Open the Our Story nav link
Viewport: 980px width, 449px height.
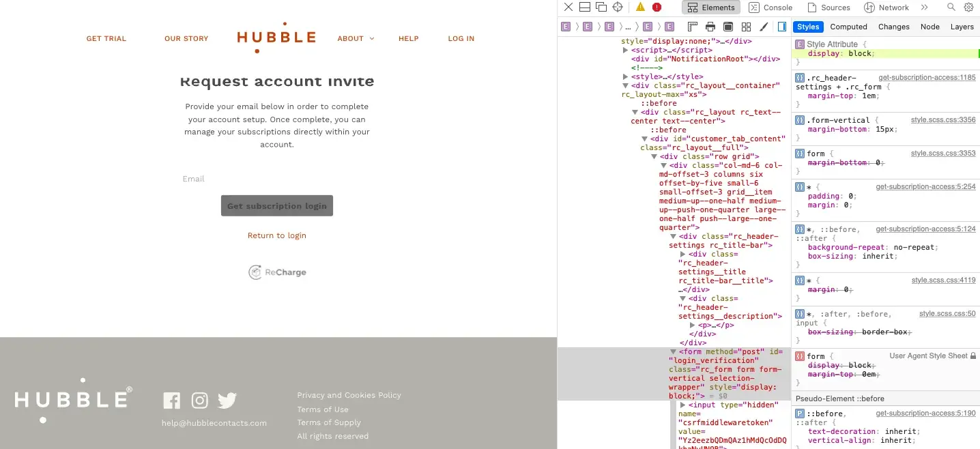[186, 39]
